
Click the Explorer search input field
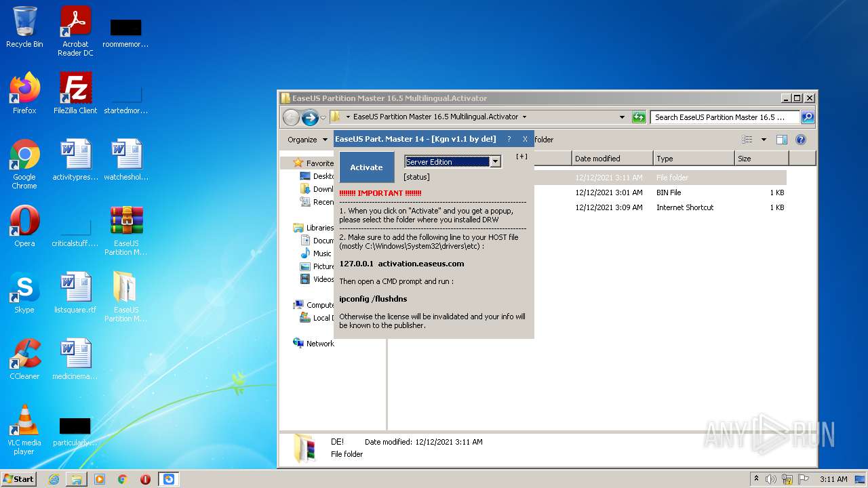click(x=725, y=117)
